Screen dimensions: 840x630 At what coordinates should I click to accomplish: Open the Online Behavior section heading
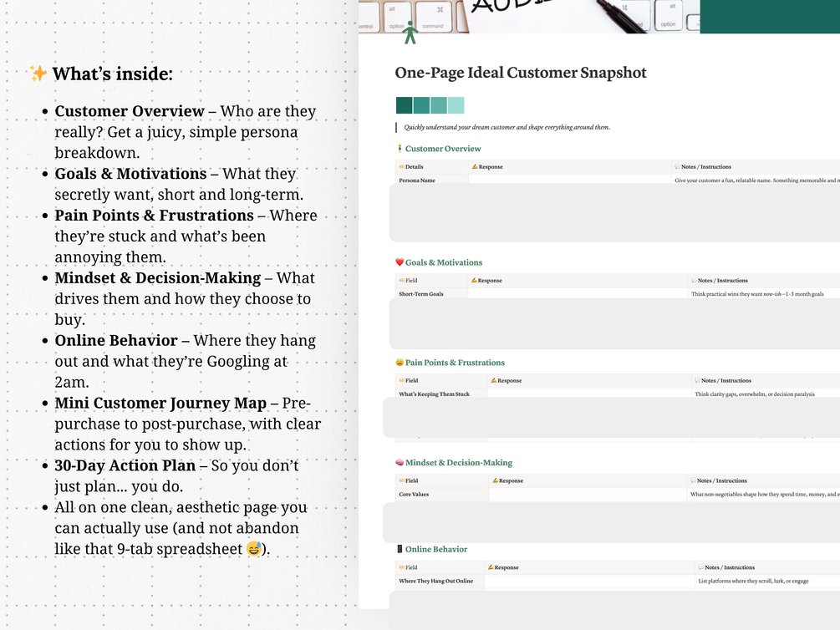[x=436, y=549]
